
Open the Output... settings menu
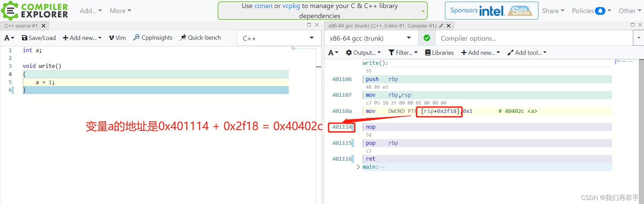pos(363,52)
